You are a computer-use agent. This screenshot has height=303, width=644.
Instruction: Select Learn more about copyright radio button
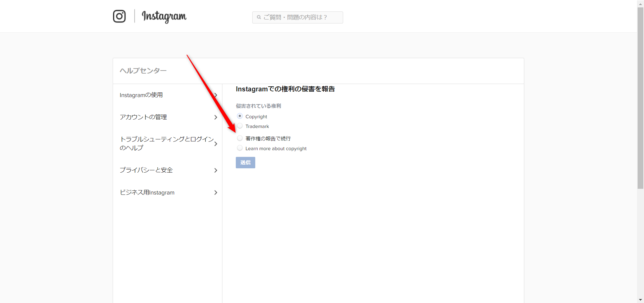tap(240, 148)
